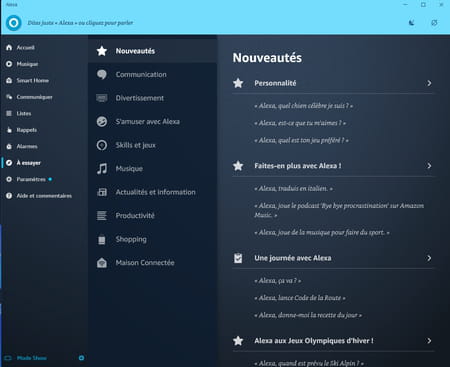Click 'Alexa, ça va ?'
The width and height of the screenshot is (450, 367).
277,281
